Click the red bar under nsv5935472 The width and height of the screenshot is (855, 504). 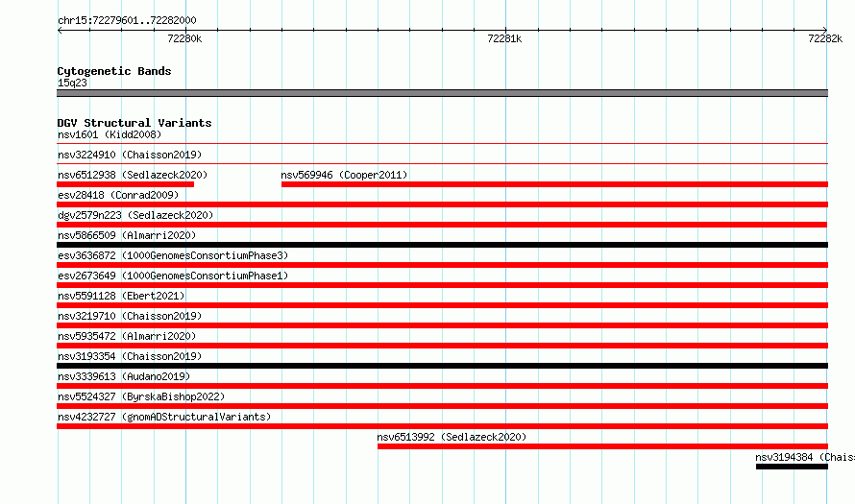[x=442, y=346]
